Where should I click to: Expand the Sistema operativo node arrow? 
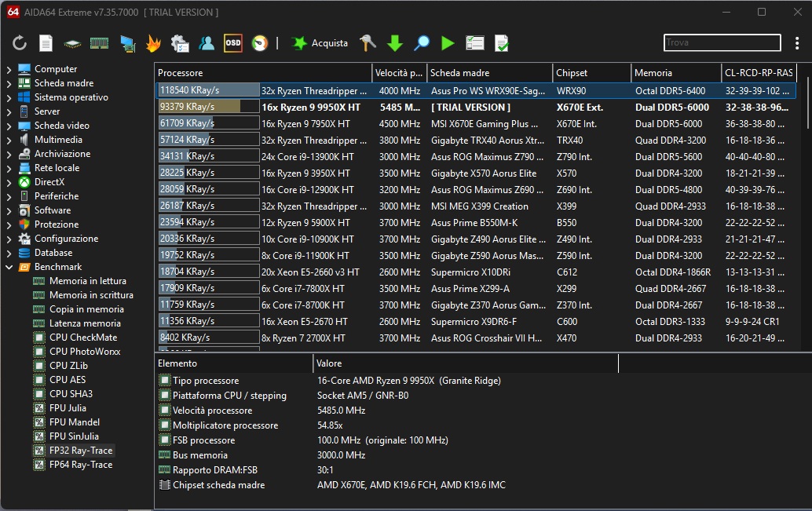click(9, 97)
